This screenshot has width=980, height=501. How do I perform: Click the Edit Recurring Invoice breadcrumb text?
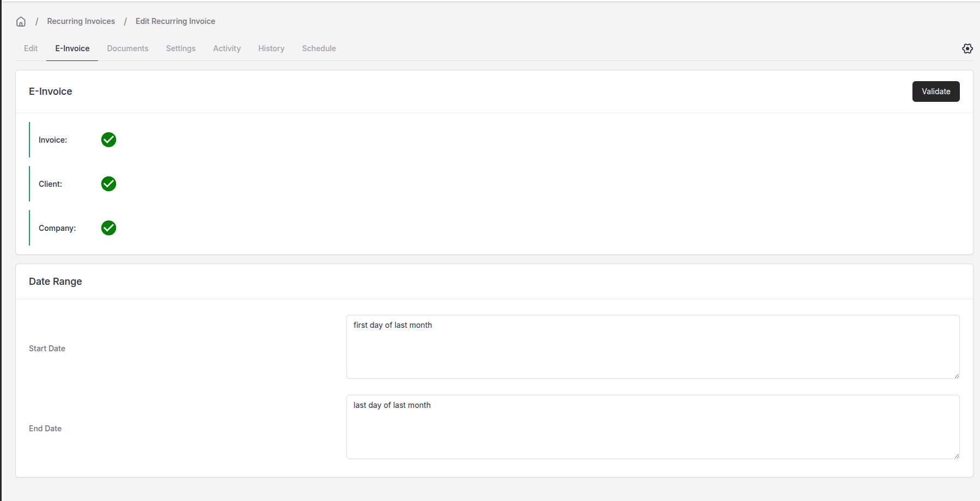[175, 21]
